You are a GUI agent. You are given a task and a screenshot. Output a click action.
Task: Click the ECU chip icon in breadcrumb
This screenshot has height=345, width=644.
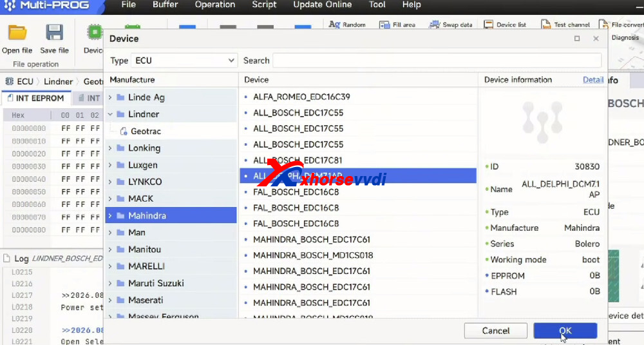click(9, 81)
